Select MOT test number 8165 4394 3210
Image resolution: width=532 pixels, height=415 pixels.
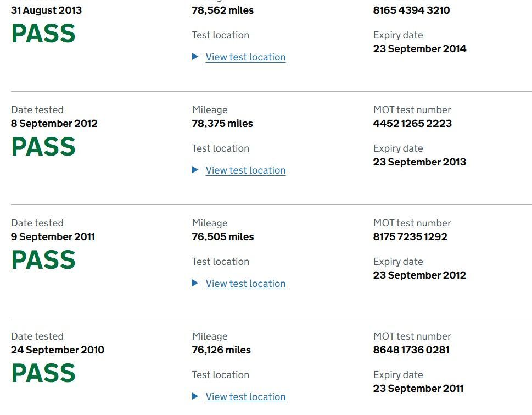[412, 10]
